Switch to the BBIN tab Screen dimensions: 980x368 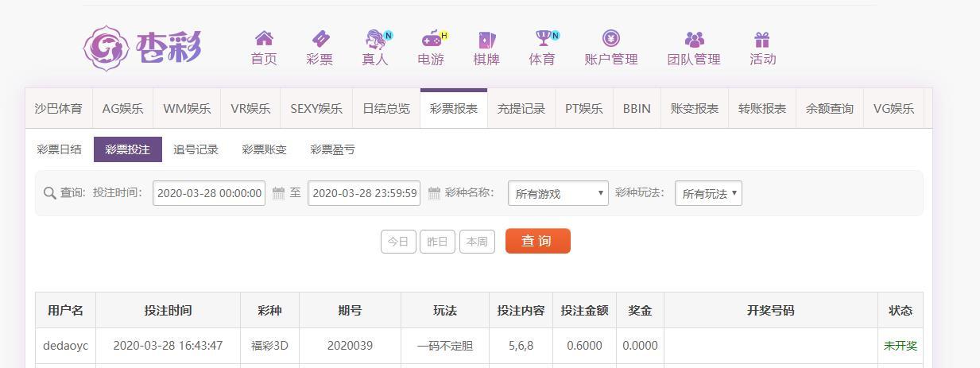pos(637,108)
